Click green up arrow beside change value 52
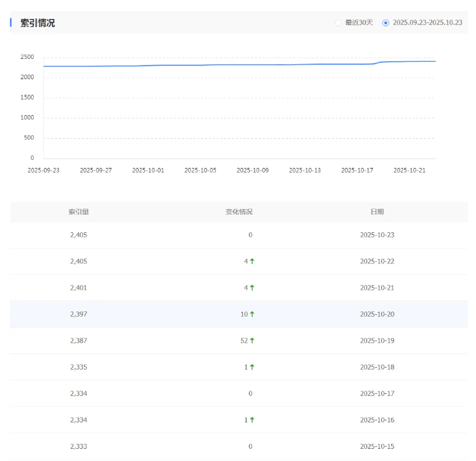Viewport: 476px width, 461px height. 252,341
